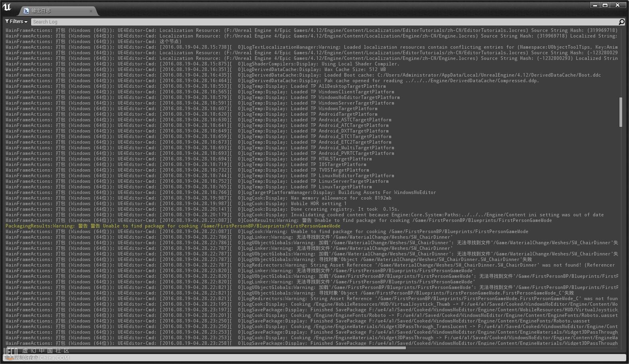Select the 寻找对象 SM_ChairDinner 失败 warning line
This screenshot has height=364, width=629.
[269, 259]
